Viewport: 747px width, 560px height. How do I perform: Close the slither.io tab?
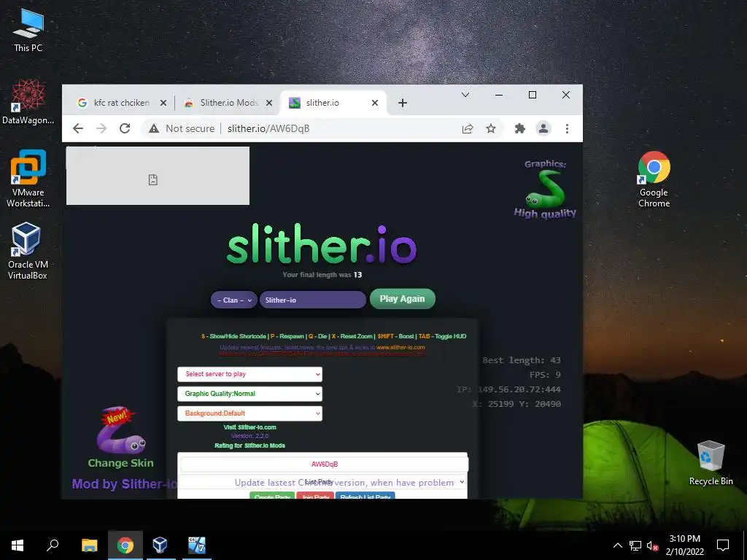pos(375,103)
